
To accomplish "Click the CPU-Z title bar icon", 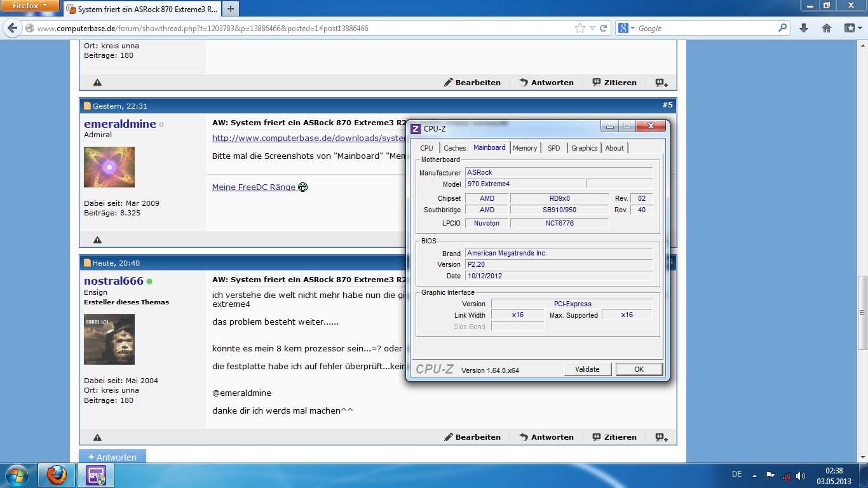I will click(416, 129).
